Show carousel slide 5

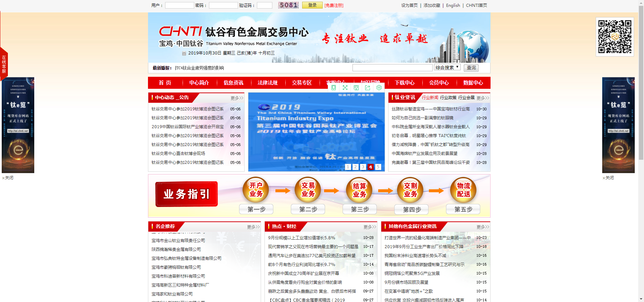[378, 167]
